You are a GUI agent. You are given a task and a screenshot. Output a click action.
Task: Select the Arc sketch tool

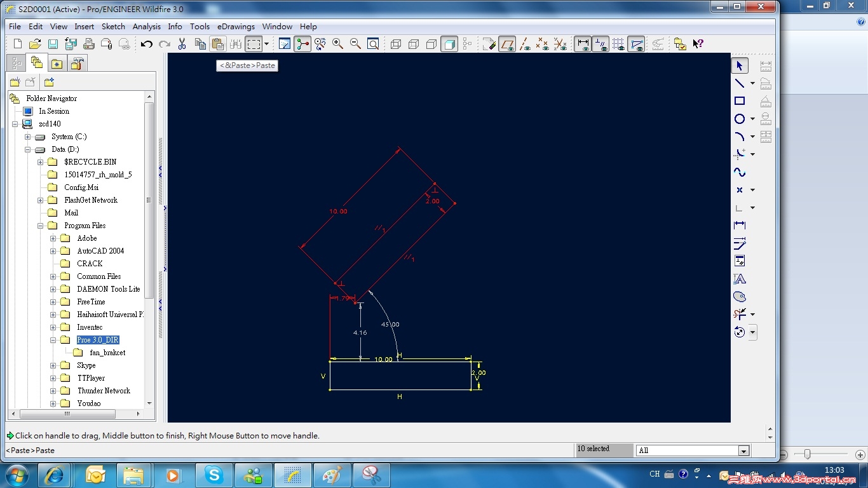pos(740,137)
